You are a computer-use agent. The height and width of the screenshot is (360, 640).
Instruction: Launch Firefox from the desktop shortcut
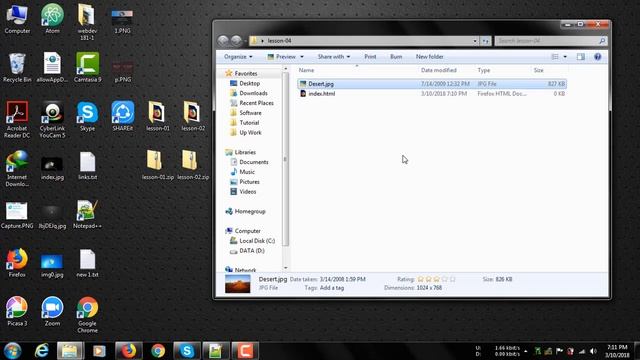click(x=17, y=263)
